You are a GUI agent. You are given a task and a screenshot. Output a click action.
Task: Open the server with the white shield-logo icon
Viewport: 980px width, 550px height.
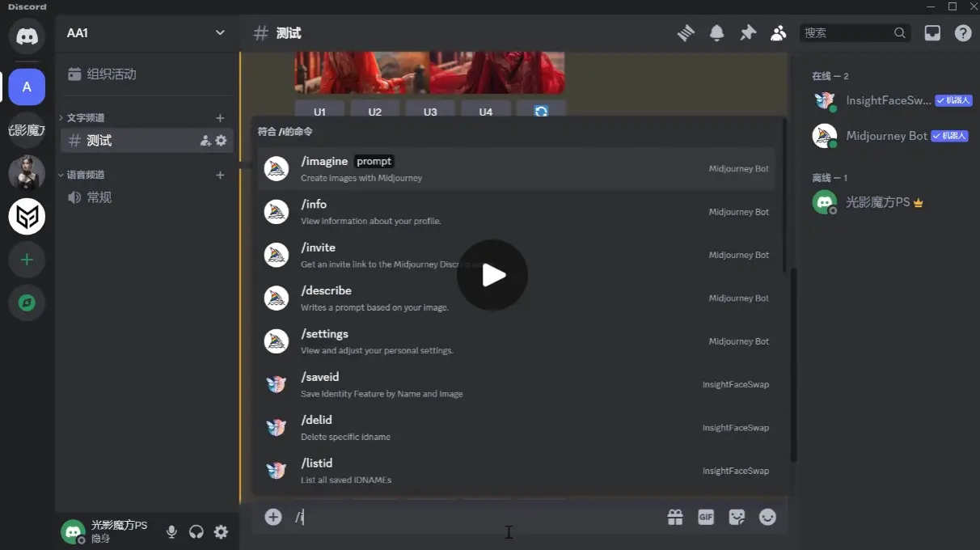click(x=27, y=216)
